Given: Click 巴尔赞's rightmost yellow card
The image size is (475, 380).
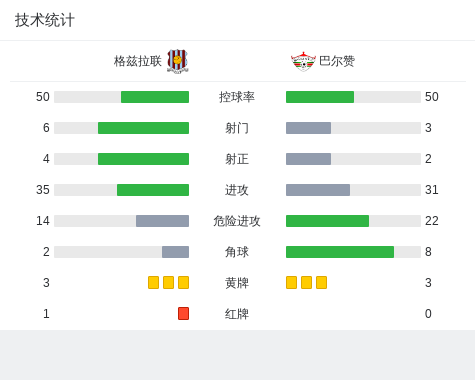Looking at the screenshot, I should click(x=321, y=283).
